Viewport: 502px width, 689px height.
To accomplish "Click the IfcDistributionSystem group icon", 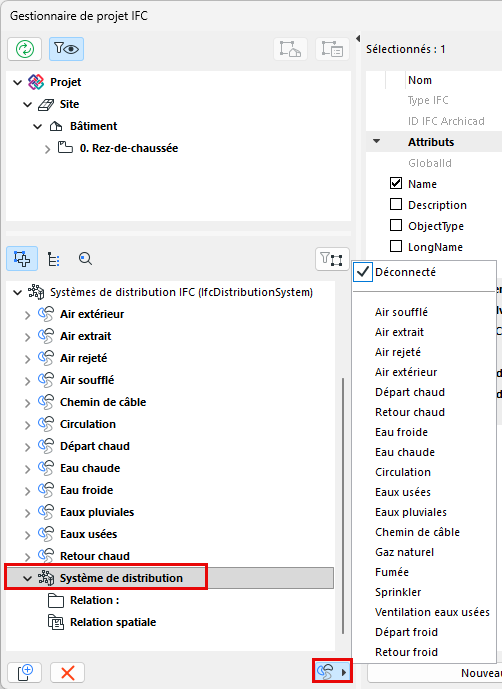I will (x=36, y=292).
